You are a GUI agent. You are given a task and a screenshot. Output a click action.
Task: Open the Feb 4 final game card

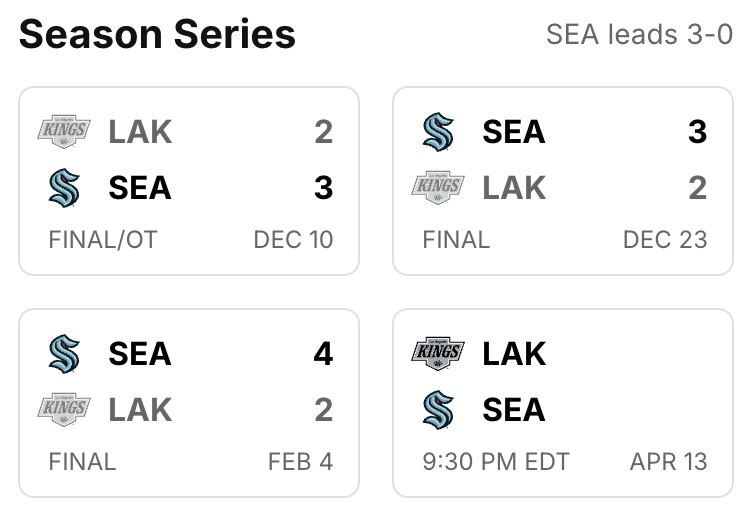pos(189,403)
